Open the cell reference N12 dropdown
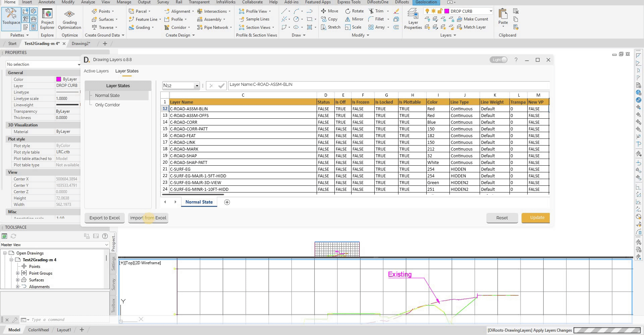The image size is (644, 335). (197, 86)
